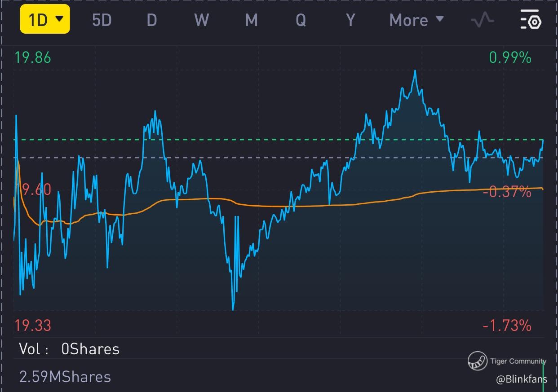Click the green volume bar at right edge
The height and width of the screenshot is (392, 558).
pyautogui.click(x=544, y=377)
